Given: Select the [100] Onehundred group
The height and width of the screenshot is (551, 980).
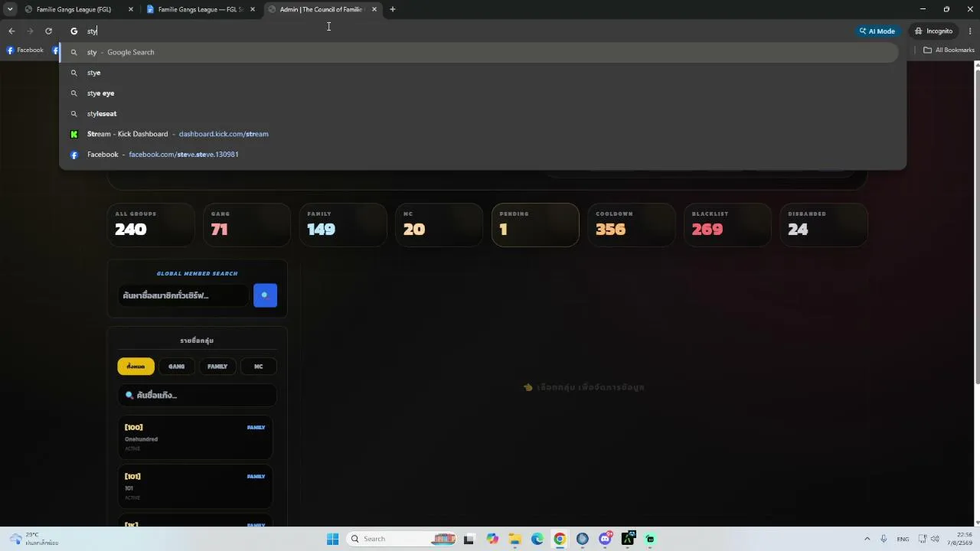Looking at the screenshot, I should coord(195,438).
